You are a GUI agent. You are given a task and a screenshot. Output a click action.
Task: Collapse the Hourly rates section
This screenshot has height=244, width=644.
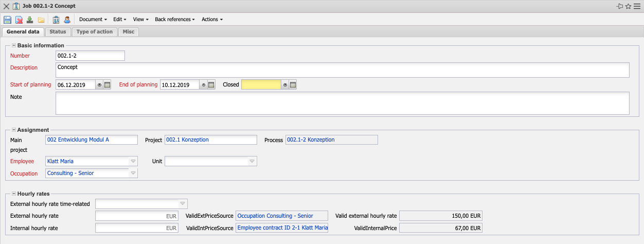tap(14, 194)
